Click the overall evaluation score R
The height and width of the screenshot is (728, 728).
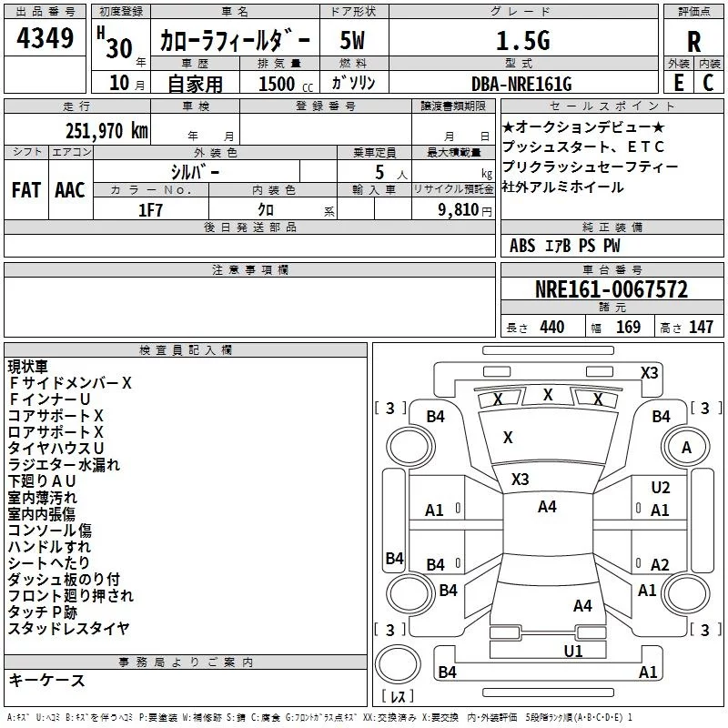(x=694, y=41)
